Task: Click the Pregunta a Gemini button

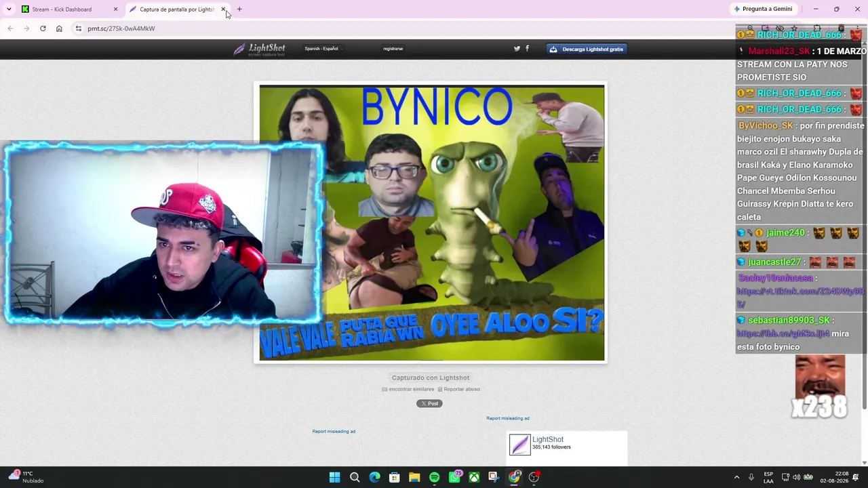Action: (763, 9)
